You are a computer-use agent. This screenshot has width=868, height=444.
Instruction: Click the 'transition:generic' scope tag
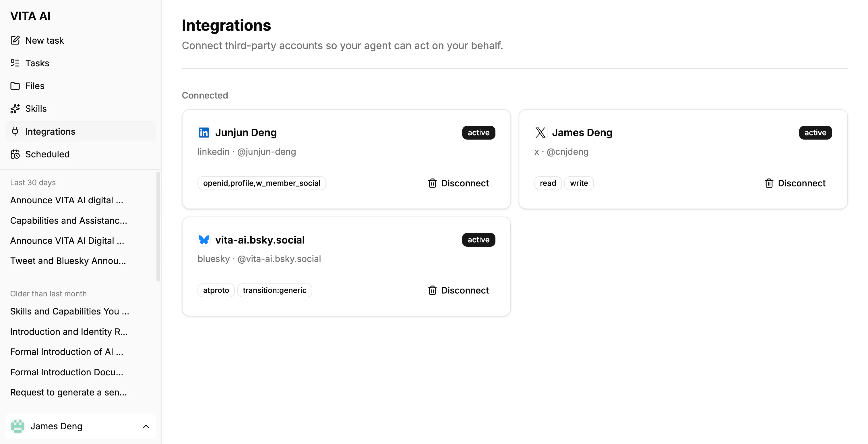point(275,290)
